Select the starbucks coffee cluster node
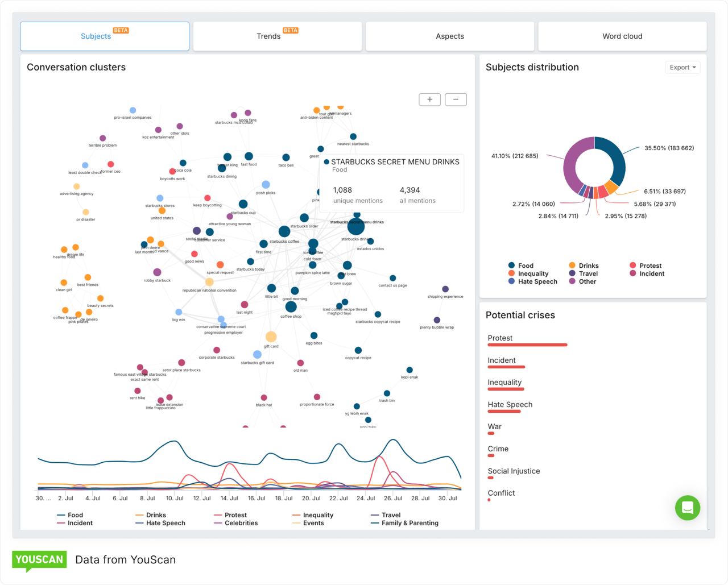 click(x=284, y=231)
